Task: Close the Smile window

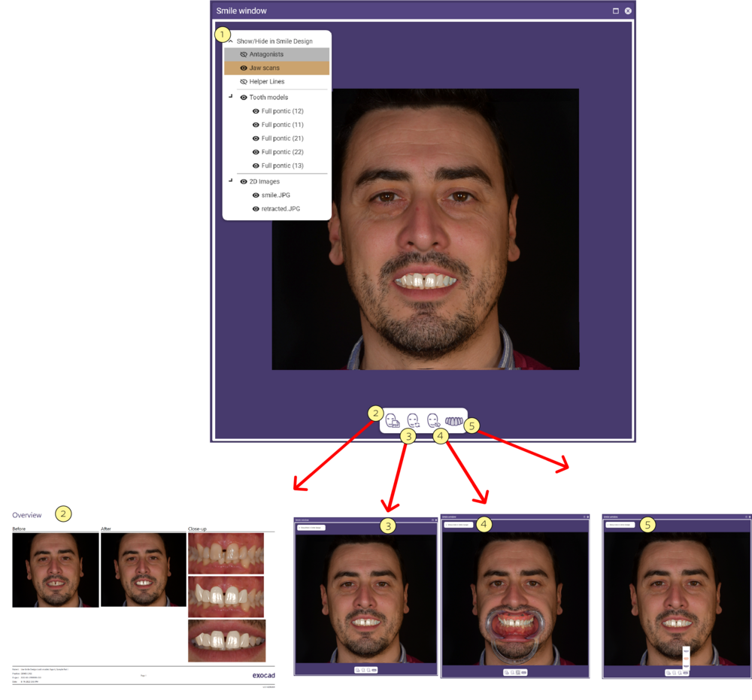Action: point(628,11)
